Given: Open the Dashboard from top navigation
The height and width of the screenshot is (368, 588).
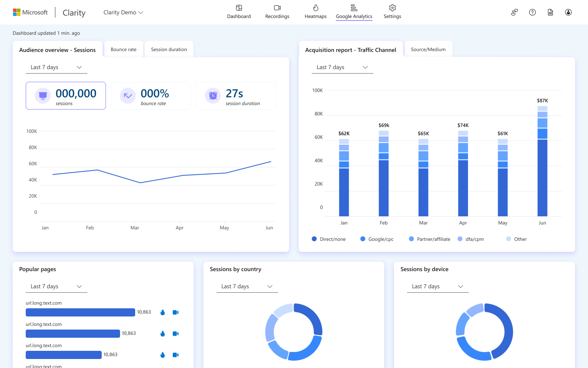Looking at the screenshot, I should (x=239, y=12).
